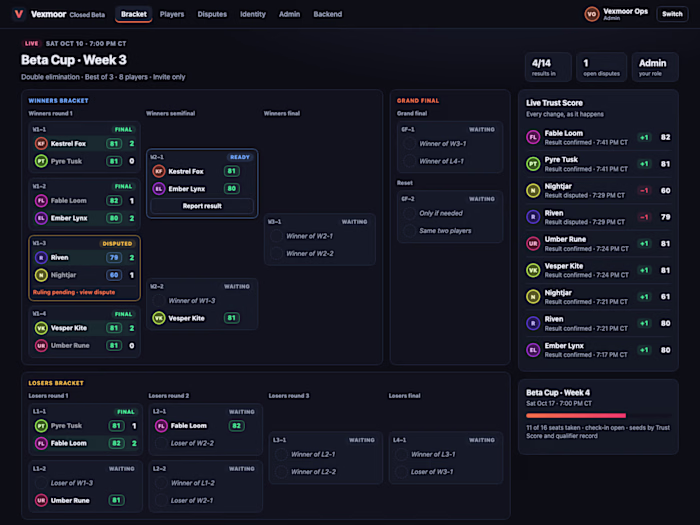This screenshot has width=700, height=525.
Task: Click Riven score 79 in Live Trust Score
Action: [665, 217]
